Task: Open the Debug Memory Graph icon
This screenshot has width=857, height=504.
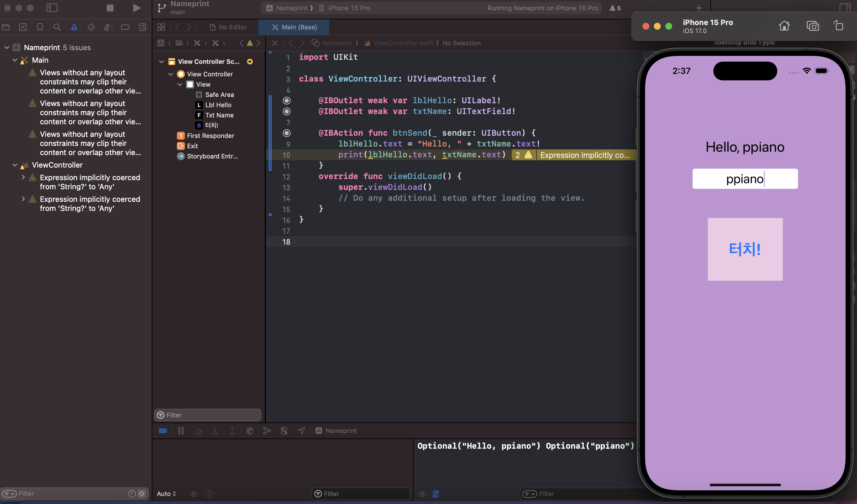Action: point(267,430)
